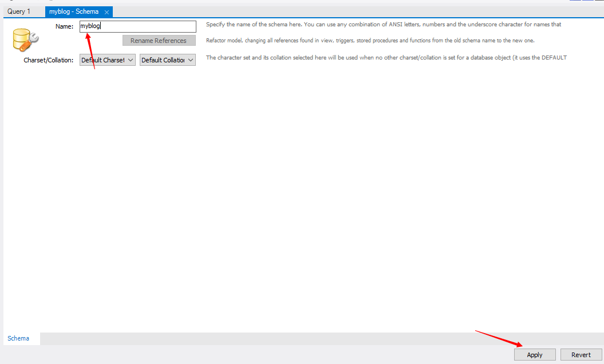Switch to the Query 1 tab
The width and height of the screenshot is (604, 364).
pyautogui.click(x=19, y=11)
